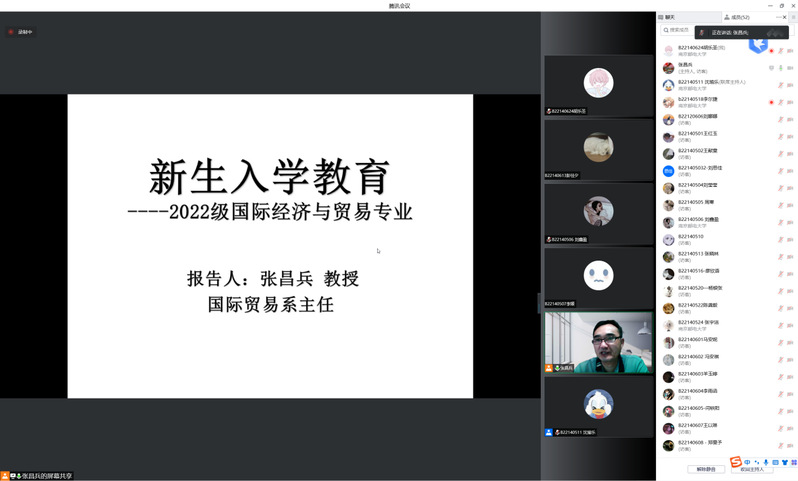798x481 pixels.
Task: Click the Sogou input method S icon
Action: click(x=735, y=462)
